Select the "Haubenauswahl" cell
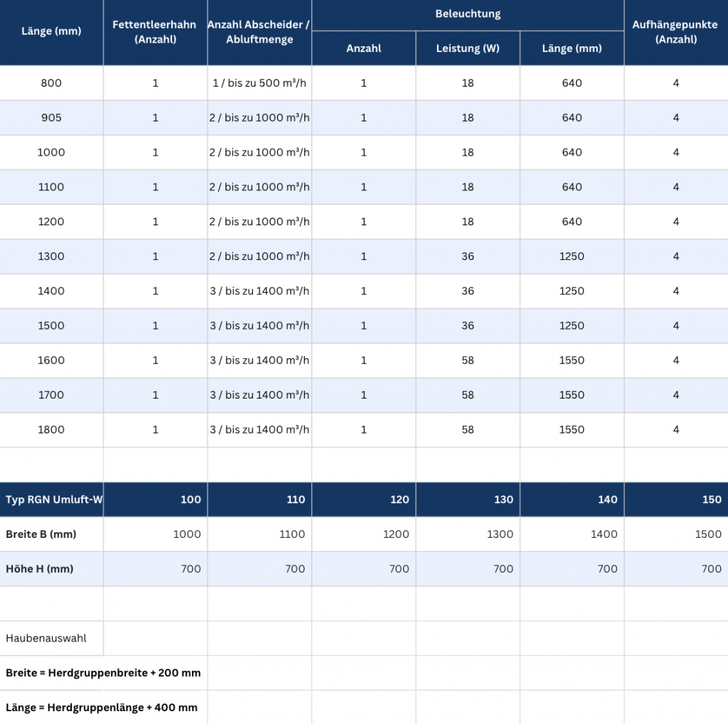728x724 pixels. pyautogui.click(x=46, y=638)
